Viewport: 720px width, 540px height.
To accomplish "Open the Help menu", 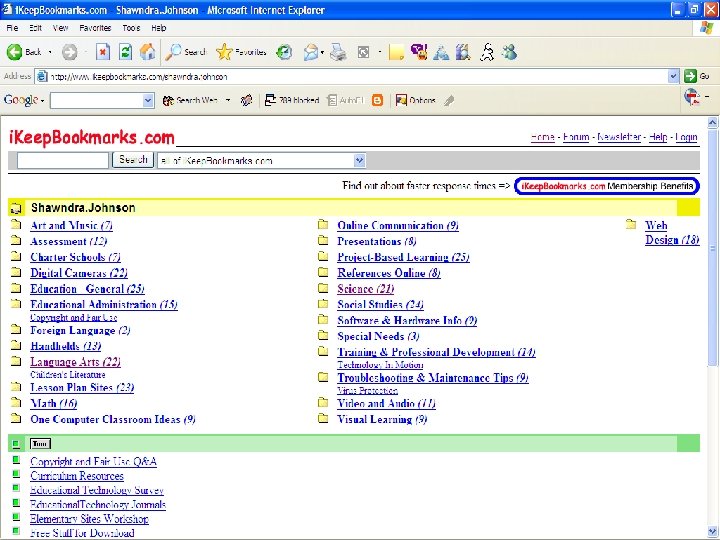I will [x=158, y=28].
